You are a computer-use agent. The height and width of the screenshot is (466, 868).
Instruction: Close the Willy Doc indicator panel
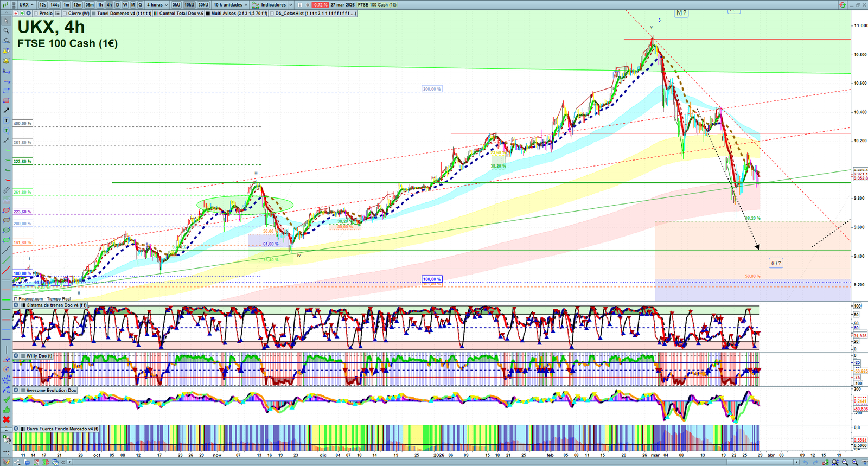click(x=16, y=356)
